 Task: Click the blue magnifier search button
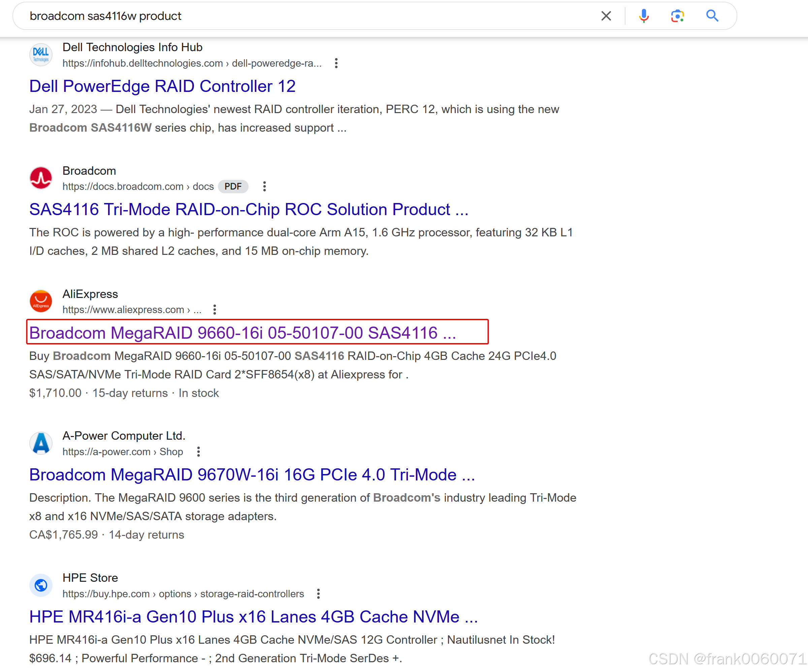tap(712, 16)
